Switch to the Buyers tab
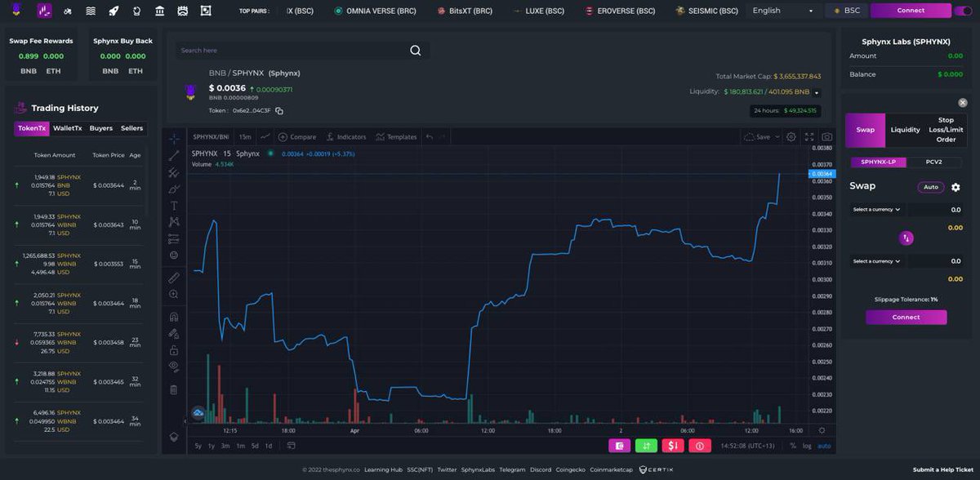The height and width of the screenshot is (480, 980). tap(101, 128)
